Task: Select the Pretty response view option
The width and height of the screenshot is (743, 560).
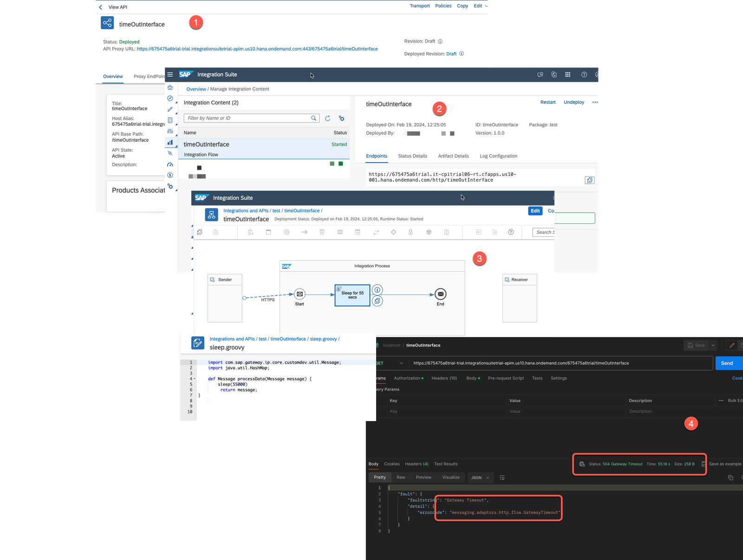Action: click(379, 477)
